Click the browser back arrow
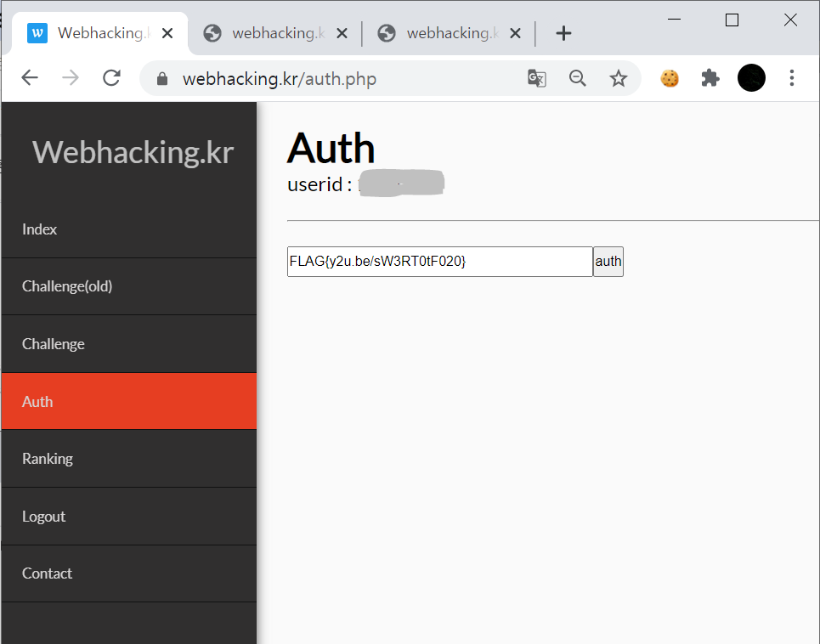This screenshot has width=820, height=644. coord(30,78)
